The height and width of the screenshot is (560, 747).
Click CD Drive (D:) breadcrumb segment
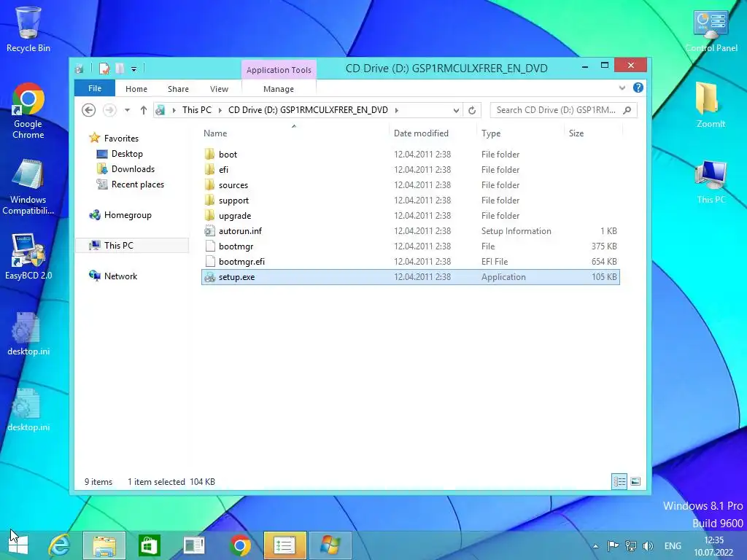point(308,110)
